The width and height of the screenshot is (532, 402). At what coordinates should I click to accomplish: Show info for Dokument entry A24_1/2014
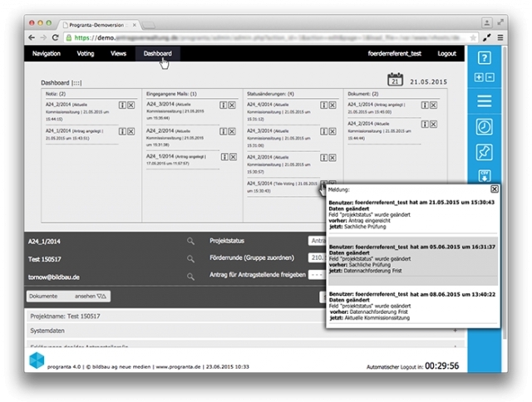tap(425, 105)
